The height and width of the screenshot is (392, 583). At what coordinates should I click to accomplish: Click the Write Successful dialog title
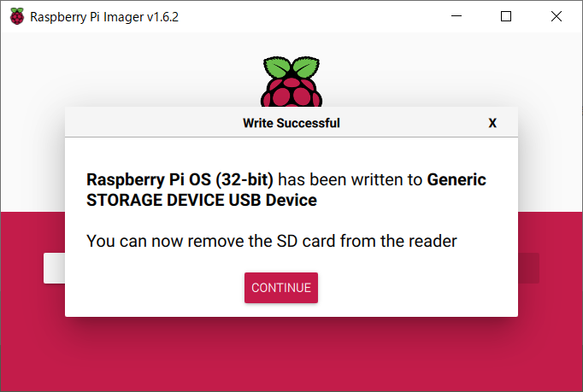pos(291,123)
